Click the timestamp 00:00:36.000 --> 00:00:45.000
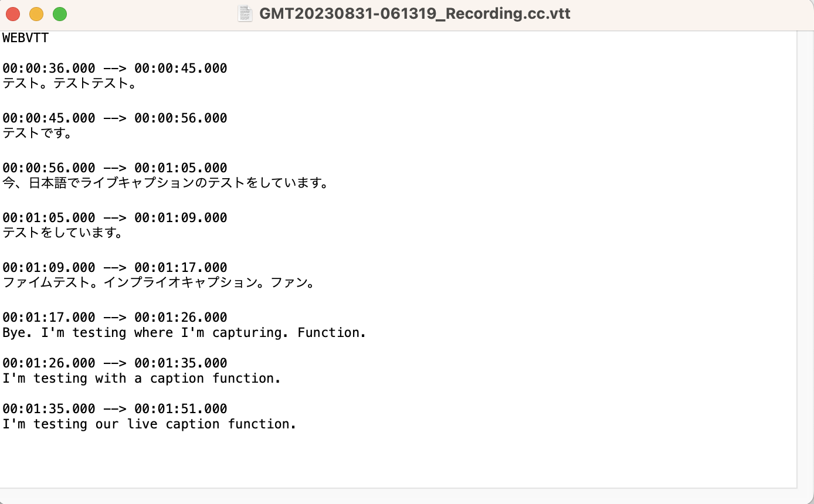This screenshot has height=504, width=814. tap(114, 69)
